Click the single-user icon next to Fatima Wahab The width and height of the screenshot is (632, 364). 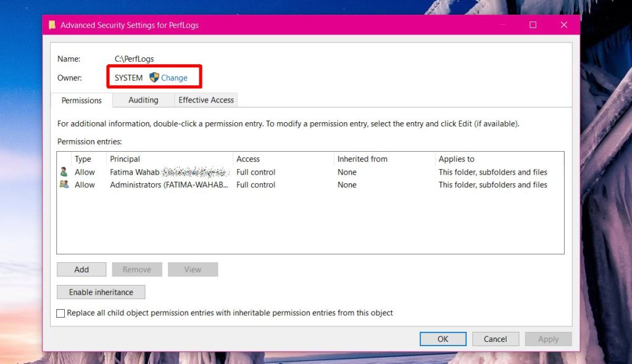tap(64, 172)
